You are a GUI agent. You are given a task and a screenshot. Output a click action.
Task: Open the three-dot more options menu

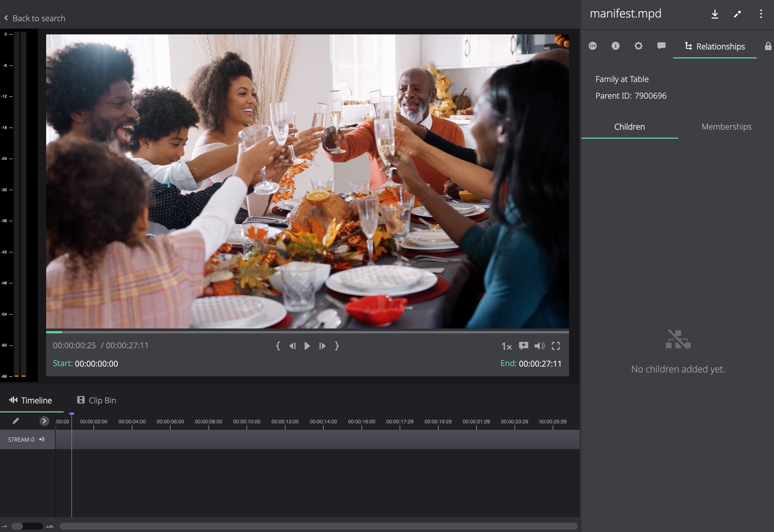[x=761, y=14]
